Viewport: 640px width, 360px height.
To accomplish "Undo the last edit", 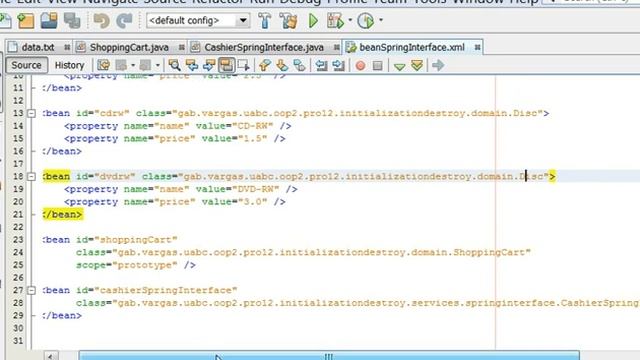I will [x=101, y=20].
